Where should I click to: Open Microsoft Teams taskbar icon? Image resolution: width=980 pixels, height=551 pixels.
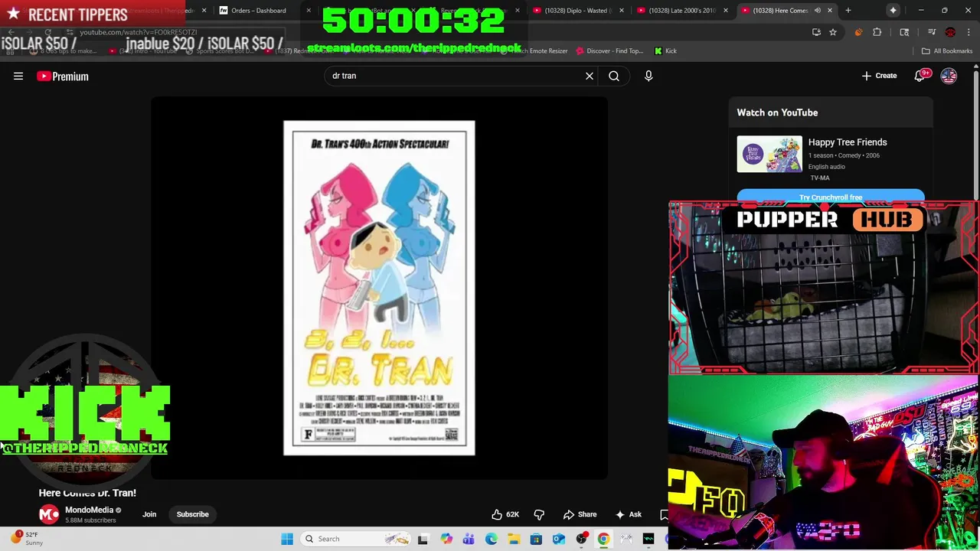[469, 539]
